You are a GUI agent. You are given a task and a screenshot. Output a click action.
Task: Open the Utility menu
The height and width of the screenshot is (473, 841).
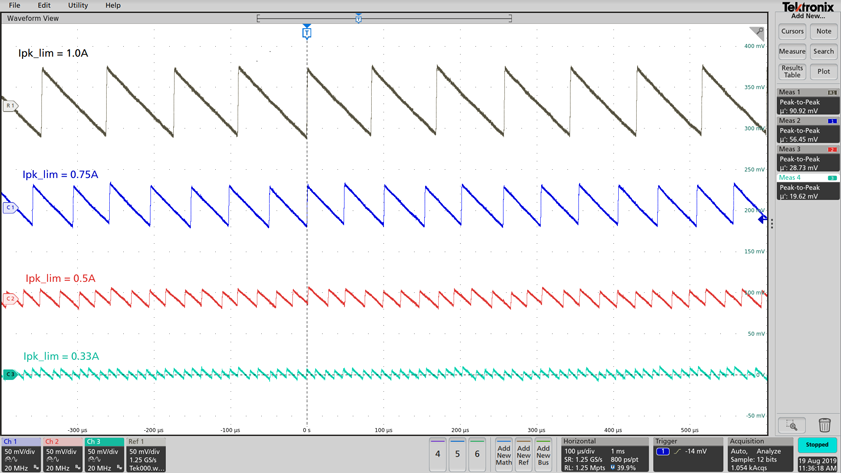(x=77, y=6)
